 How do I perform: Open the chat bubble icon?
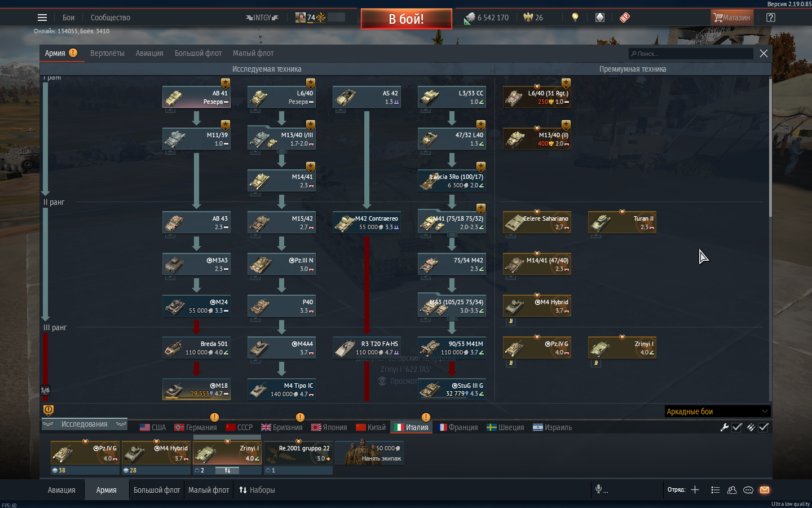(748, 490)
